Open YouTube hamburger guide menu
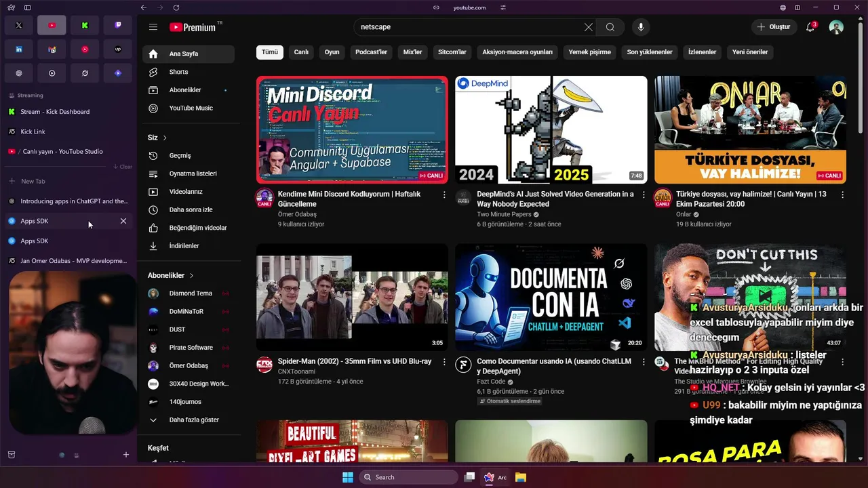This screenshot has height=488, width=868. point(153,27)
